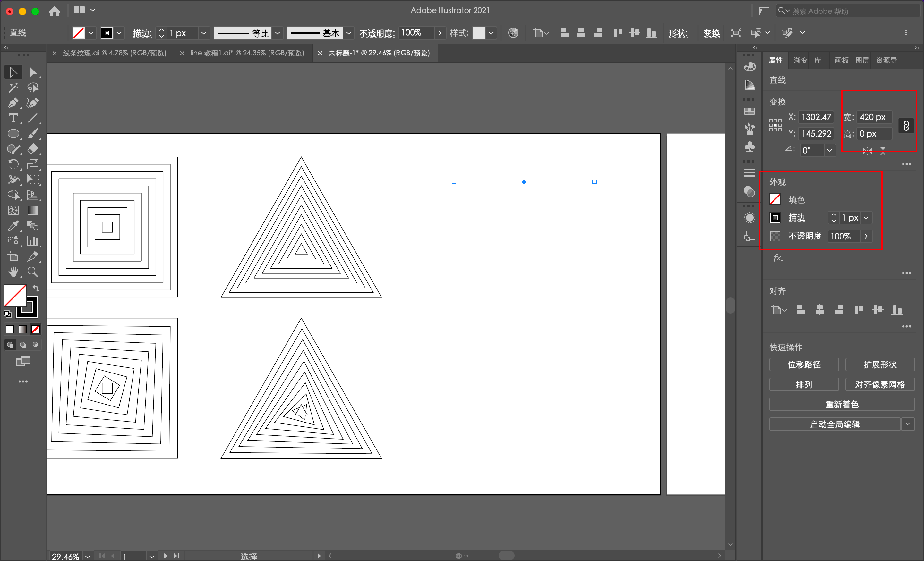This screenshot has width=924, height=561.
Task: Click the Home icon in title bar
Action: point(54,11)
